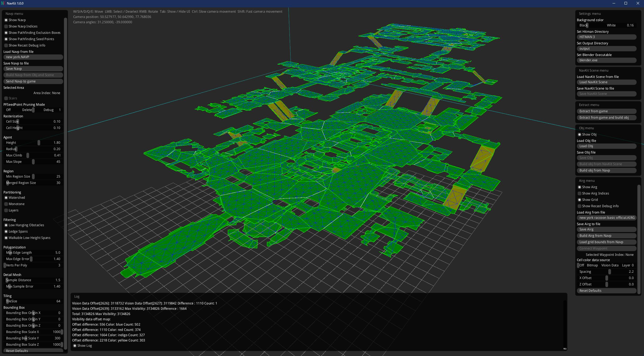Click Airg Spacing slider
Image resolution: width=644 pixels, height=356 pixels.
point(606,272)
